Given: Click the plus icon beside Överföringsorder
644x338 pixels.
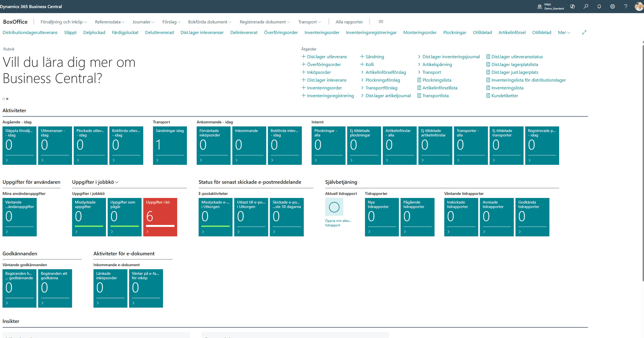Looking at the screenshot, I should pyautogui.click(x=304, y=64).
